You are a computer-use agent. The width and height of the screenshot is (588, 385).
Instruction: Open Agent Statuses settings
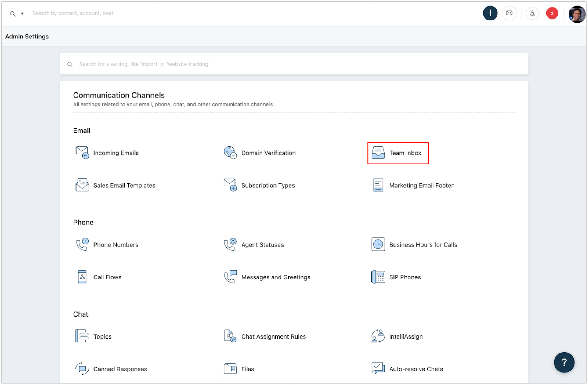pos(262,245)
